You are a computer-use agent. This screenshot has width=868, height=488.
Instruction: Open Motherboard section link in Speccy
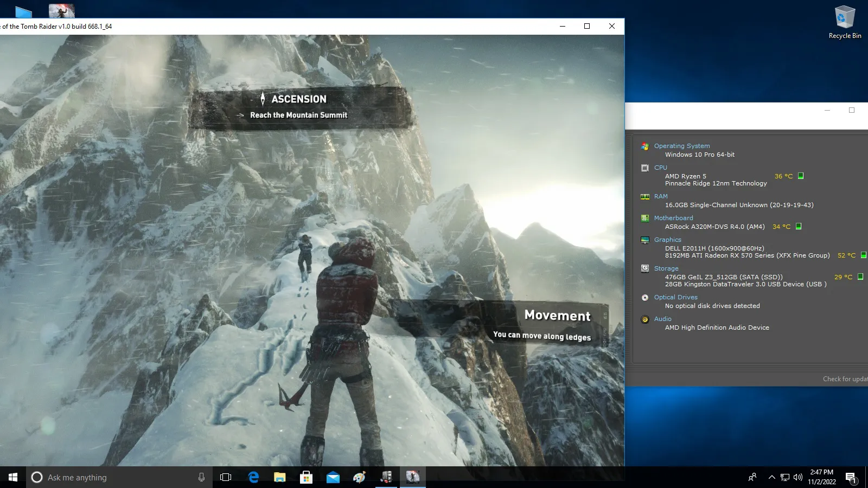coord(673,218)
